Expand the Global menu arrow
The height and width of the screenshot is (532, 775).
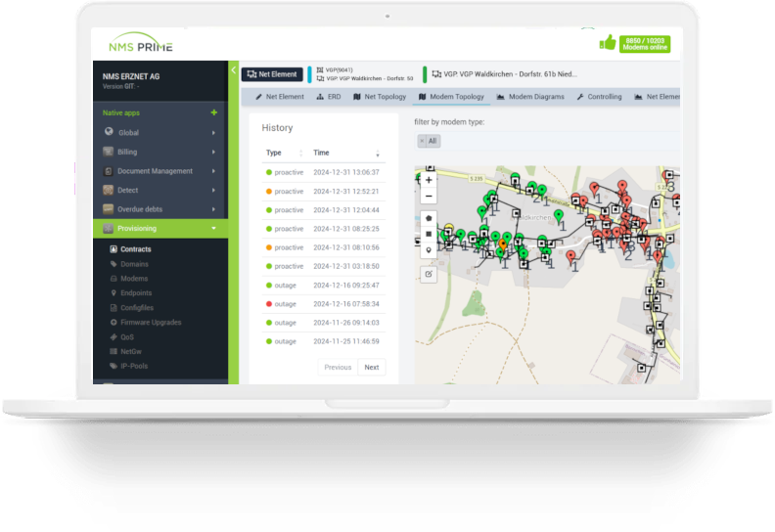pos(213,132)
